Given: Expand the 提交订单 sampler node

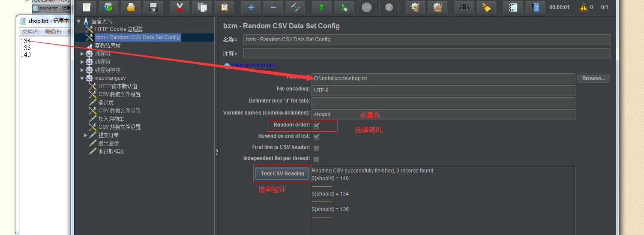Looking at the screenshot, I should 86,135.
